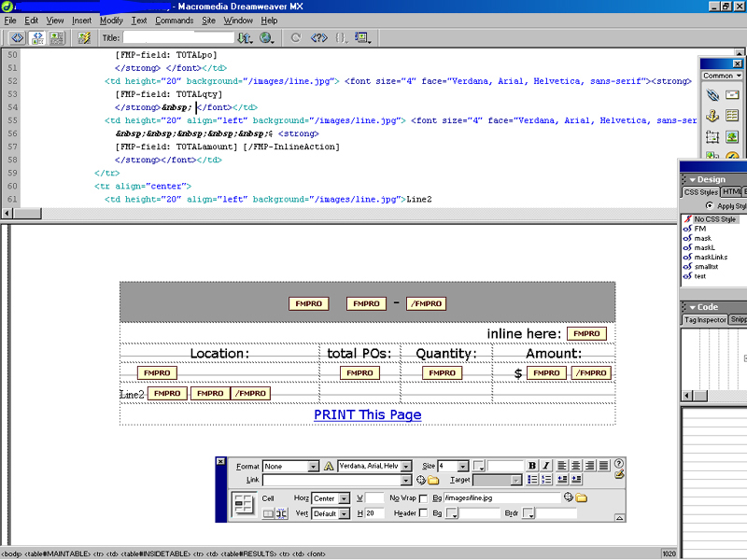Switch to Show Code View
This screenshot has height=560, width=747.
pyautogui.click(x=17, y=38)
